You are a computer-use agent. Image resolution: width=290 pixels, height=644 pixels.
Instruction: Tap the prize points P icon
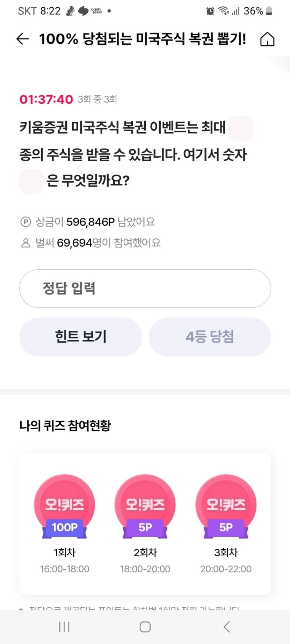click(26, 222)
